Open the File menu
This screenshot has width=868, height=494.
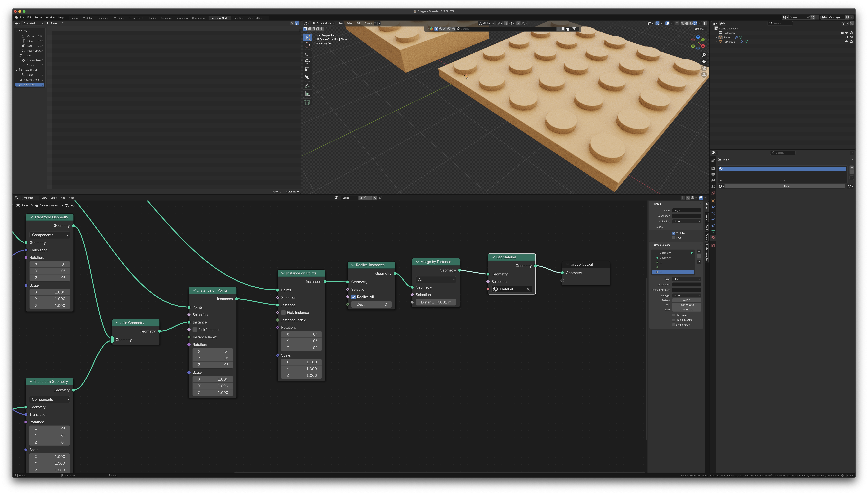[x=22, y=17]
